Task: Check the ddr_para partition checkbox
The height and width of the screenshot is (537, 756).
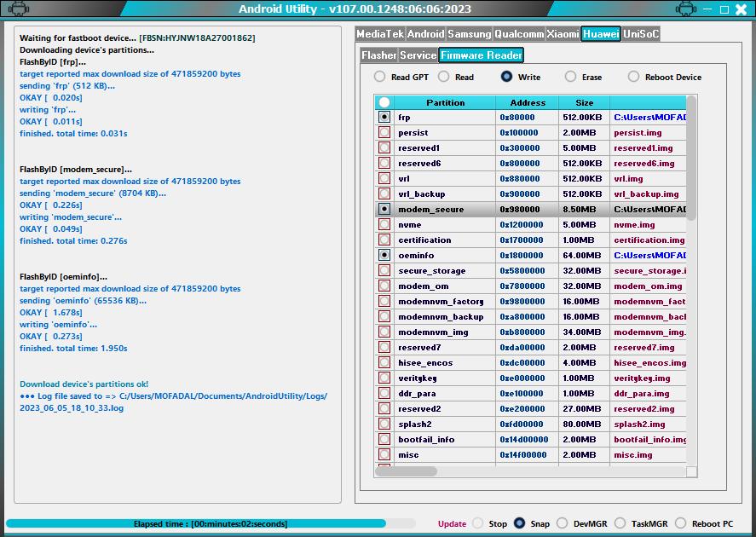Action: 384,393
